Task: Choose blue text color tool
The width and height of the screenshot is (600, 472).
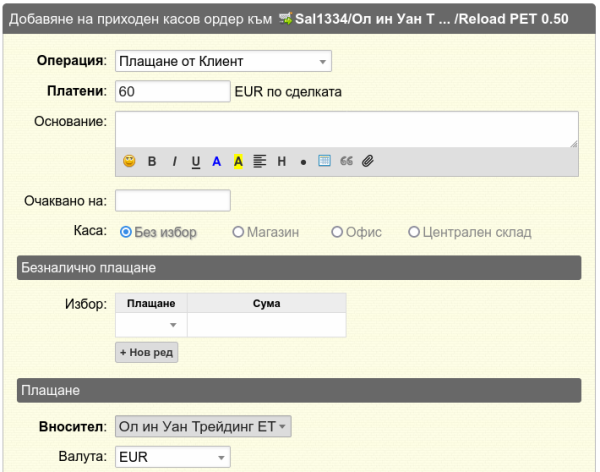Action: coord(217,162)
